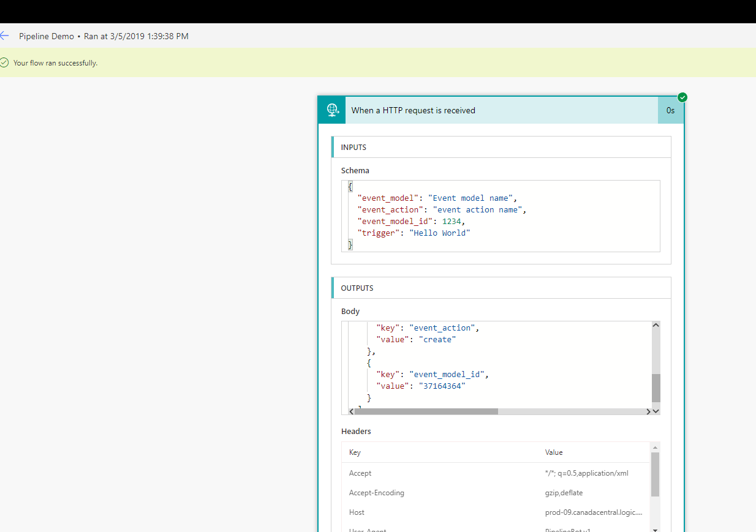Click the green success checkmark on trigger card
The width and height of the screenshot is (756, 532).
coord(682,97)
